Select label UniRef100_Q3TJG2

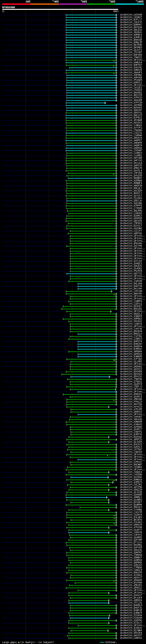[x=131, y=261]
